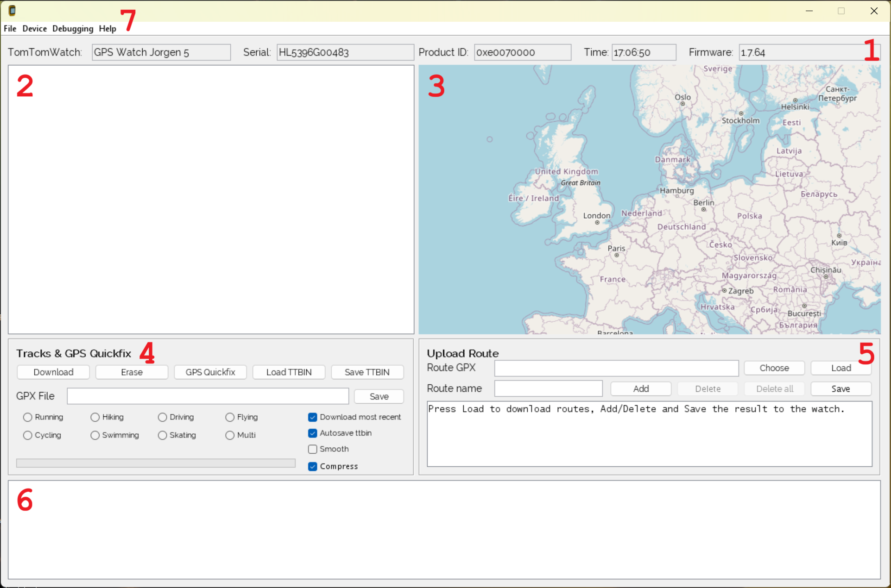Open the Device menu
This screenshot has width=891, height=588.
pyautogui.click(x=34, y=29)
